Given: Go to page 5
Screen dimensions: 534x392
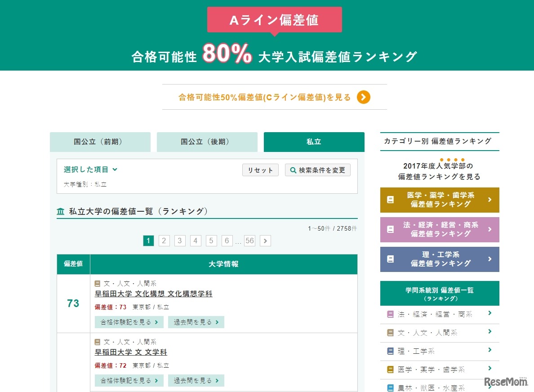Looking at the screenshot, I should pos(211,241).
